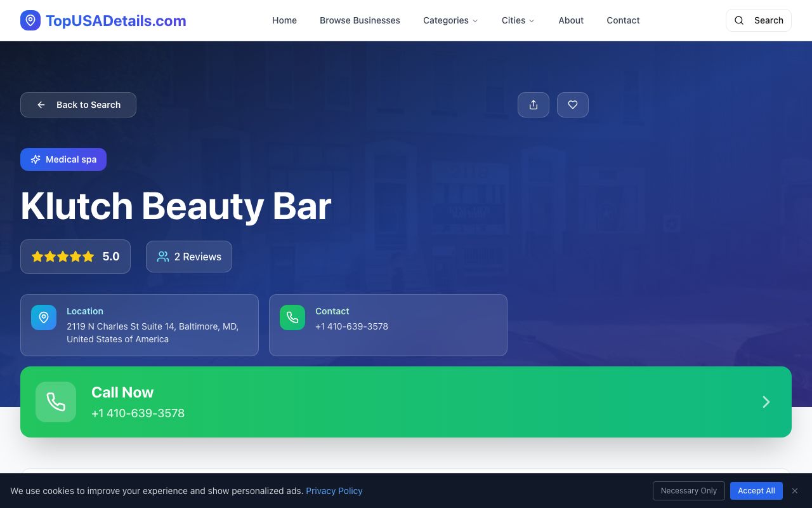The image size is (812, 508).
Task: Click the chevron on the Call Now banner
Action: tap(766, 401)
